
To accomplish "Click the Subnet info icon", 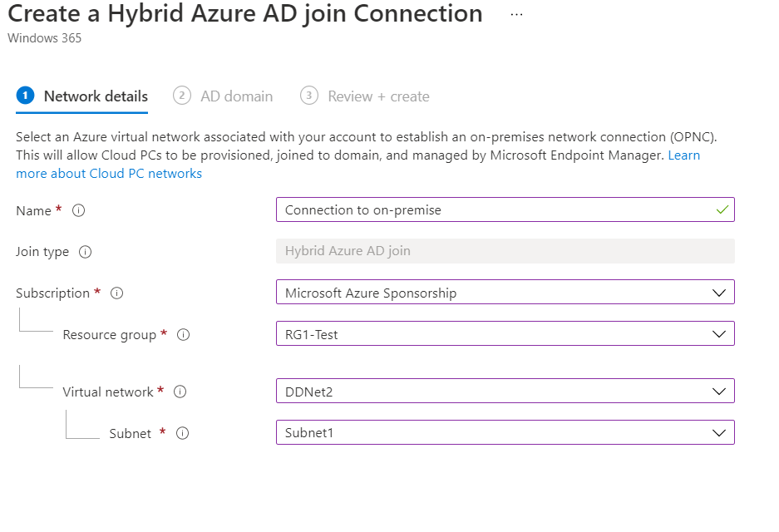I will point(183,433).
